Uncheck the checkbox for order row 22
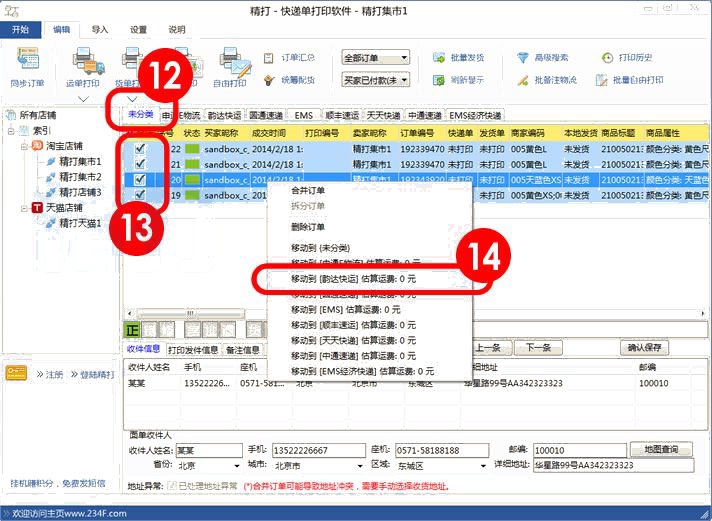This screenshot has width=712, height=521. [x=140, y=149]
